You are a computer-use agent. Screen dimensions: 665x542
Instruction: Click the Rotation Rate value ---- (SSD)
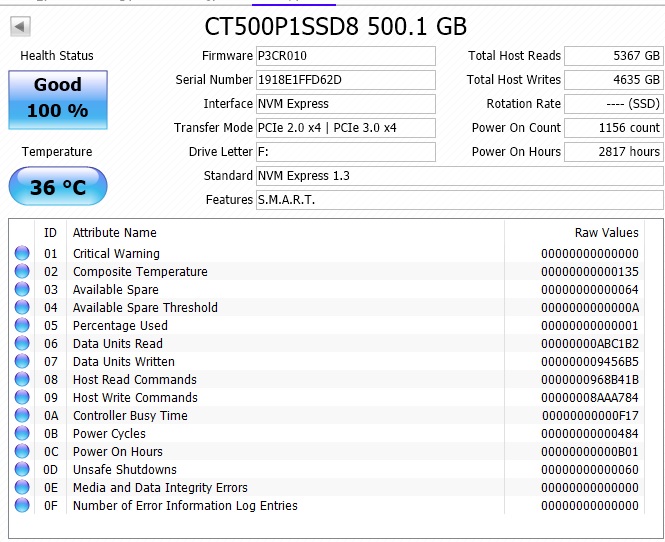[x=613, y=104]
